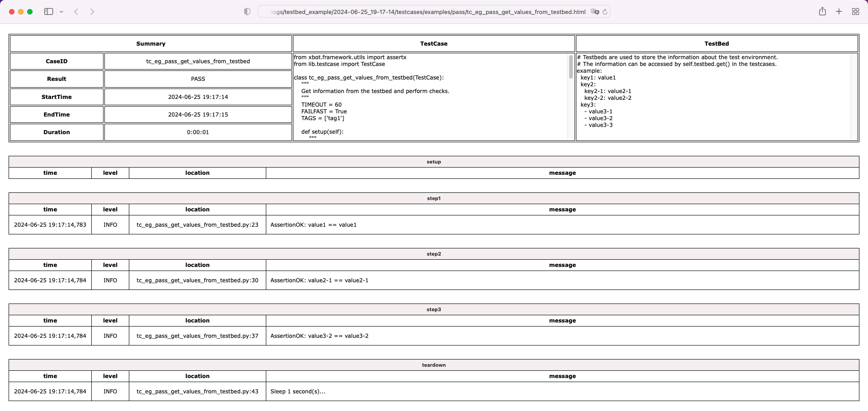Enter full screen with the green button
868x411 pixels.
[30, 11]
